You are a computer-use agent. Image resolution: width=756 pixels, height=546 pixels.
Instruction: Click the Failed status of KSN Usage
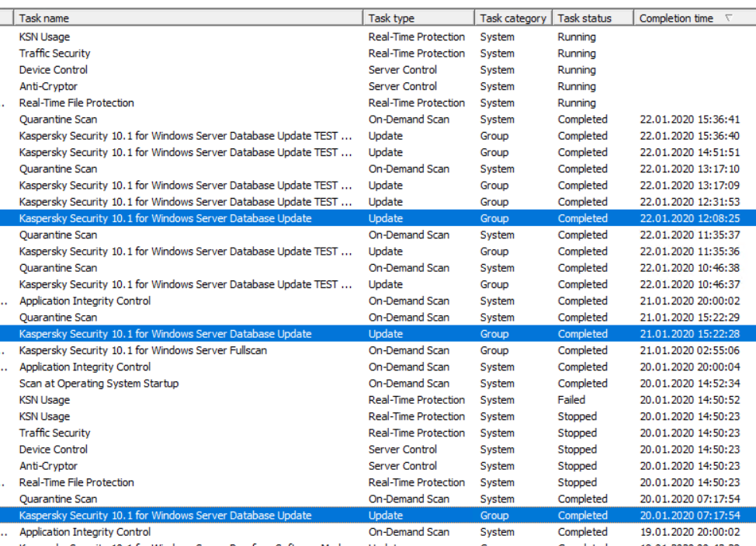(571, 400)
